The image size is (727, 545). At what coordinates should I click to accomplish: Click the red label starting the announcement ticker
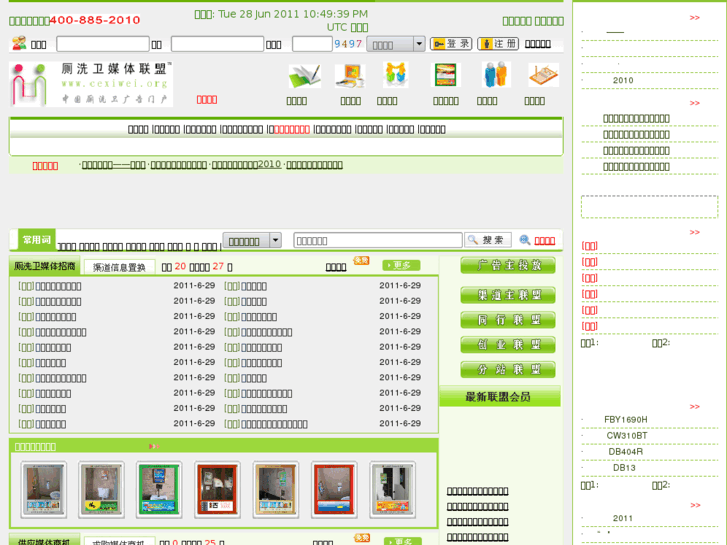coord(45,166)
